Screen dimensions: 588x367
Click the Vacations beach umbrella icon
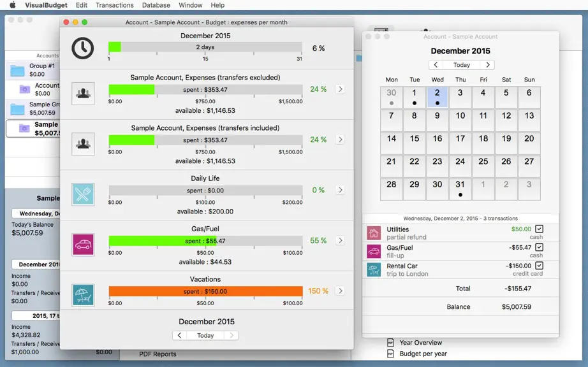click(83, 295)
